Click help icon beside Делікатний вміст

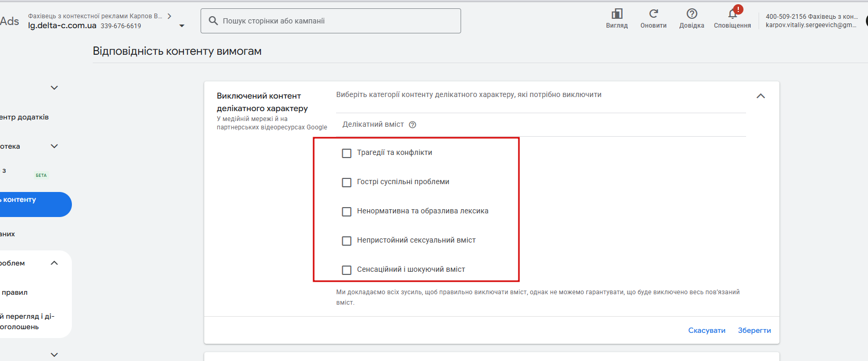tap(413, 125)
